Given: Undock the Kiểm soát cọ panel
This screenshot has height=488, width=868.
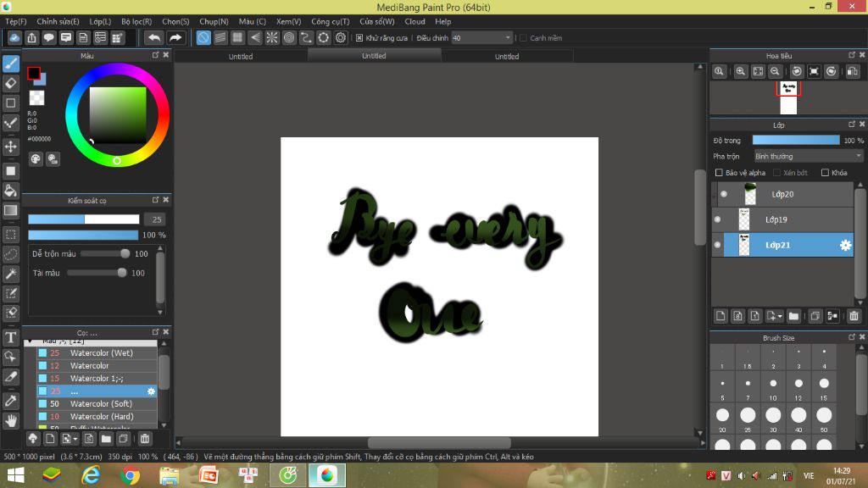Looking at the screenshot, I should 156,200.
